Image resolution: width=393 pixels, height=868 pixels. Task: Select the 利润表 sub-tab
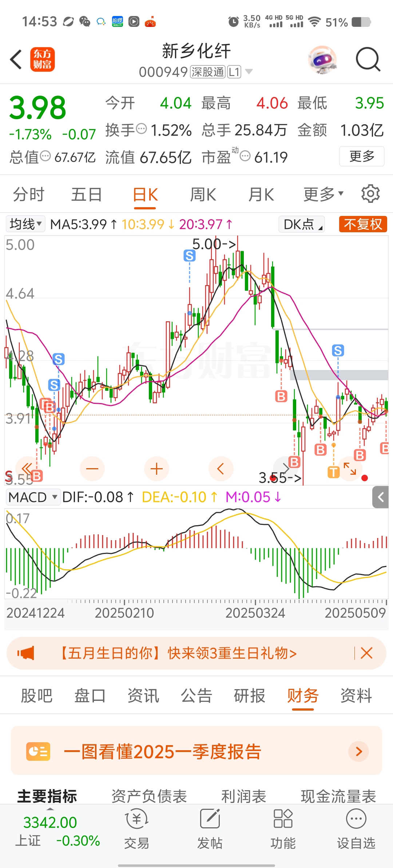[x=244, y=796]
